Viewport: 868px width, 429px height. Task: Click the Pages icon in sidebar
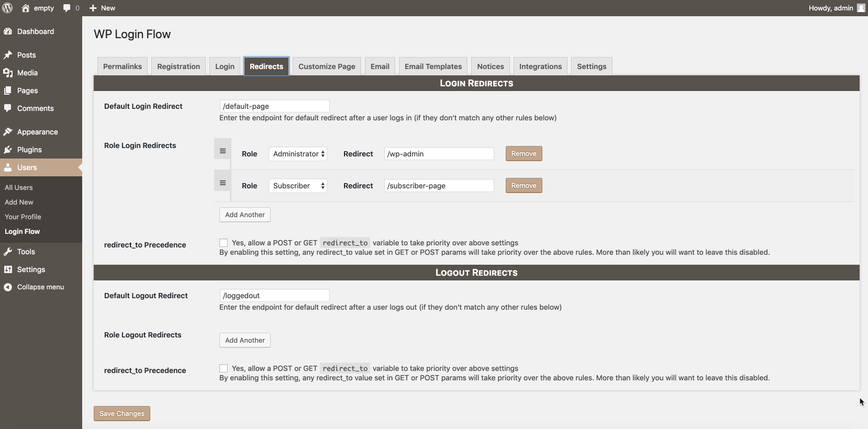click(8, 91)
